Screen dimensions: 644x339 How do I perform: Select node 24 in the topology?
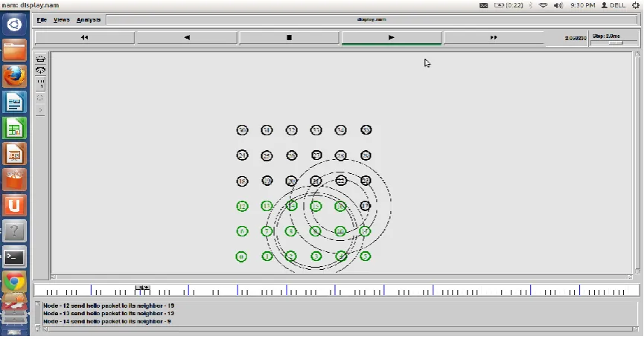tap(242, 155)
